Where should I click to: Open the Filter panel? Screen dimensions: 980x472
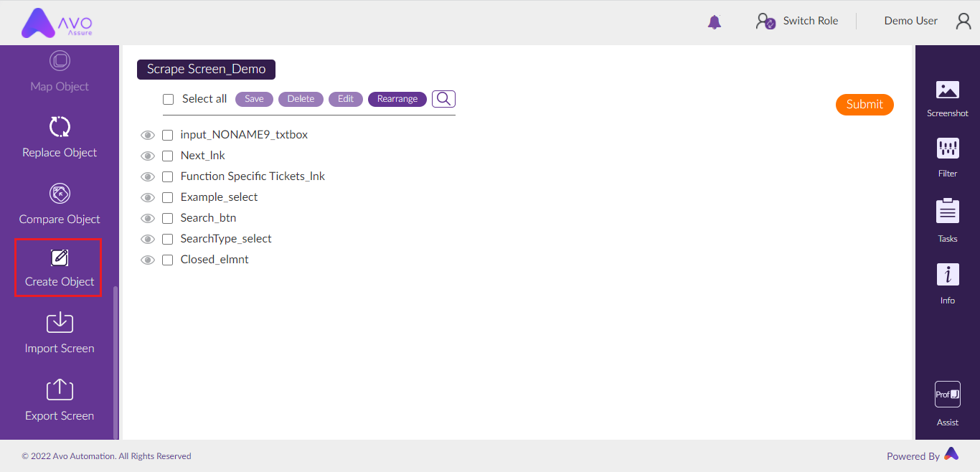948,158
